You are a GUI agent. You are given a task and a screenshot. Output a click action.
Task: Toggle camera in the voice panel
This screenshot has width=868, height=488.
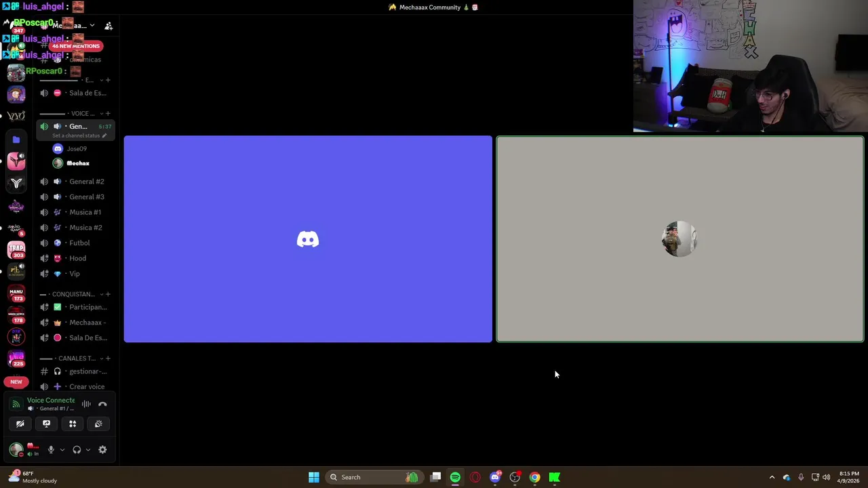[20, 424]
